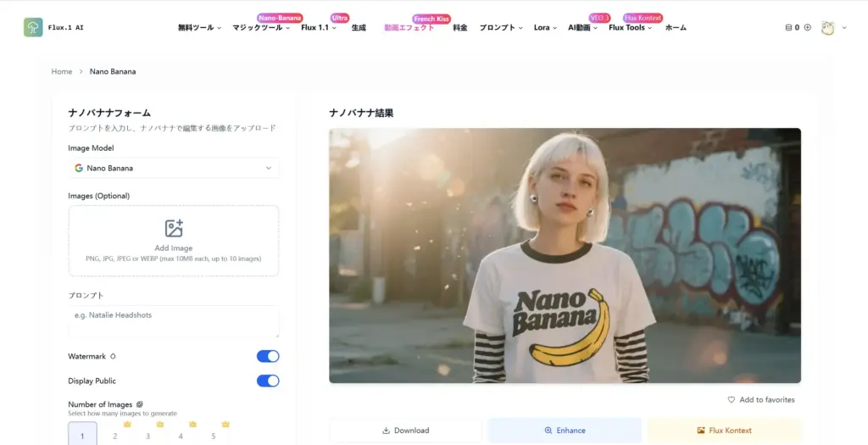The image size is (868, 445).
Task: Click the add credits plus icon
Action: [808, 27]
